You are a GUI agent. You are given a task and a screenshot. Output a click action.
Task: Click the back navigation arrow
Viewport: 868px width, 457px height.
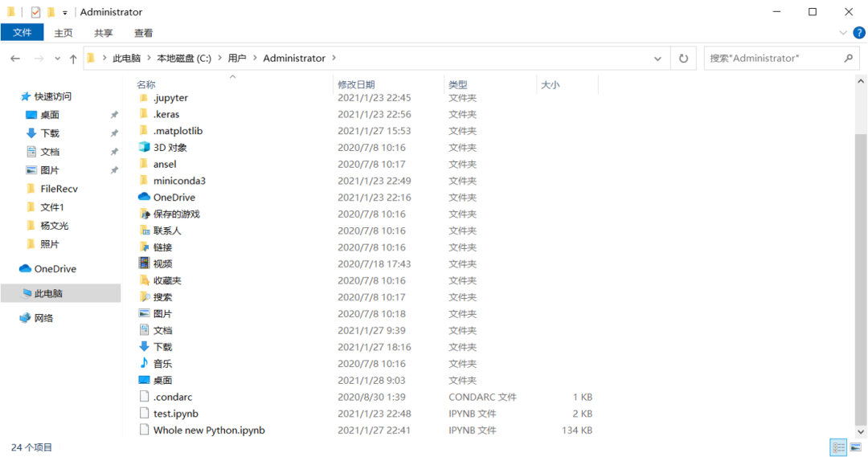pos(15,58)
